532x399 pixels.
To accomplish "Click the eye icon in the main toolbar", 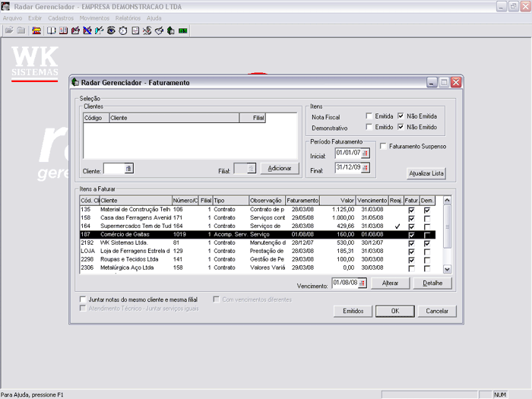I will (x=111, y=30).
